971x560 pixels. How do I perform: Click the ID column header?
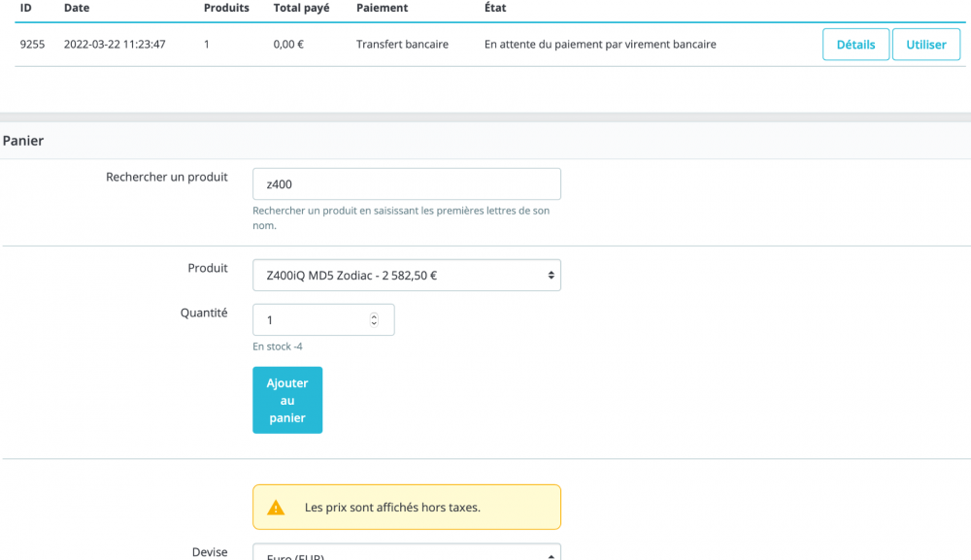(x=26, y=8)
